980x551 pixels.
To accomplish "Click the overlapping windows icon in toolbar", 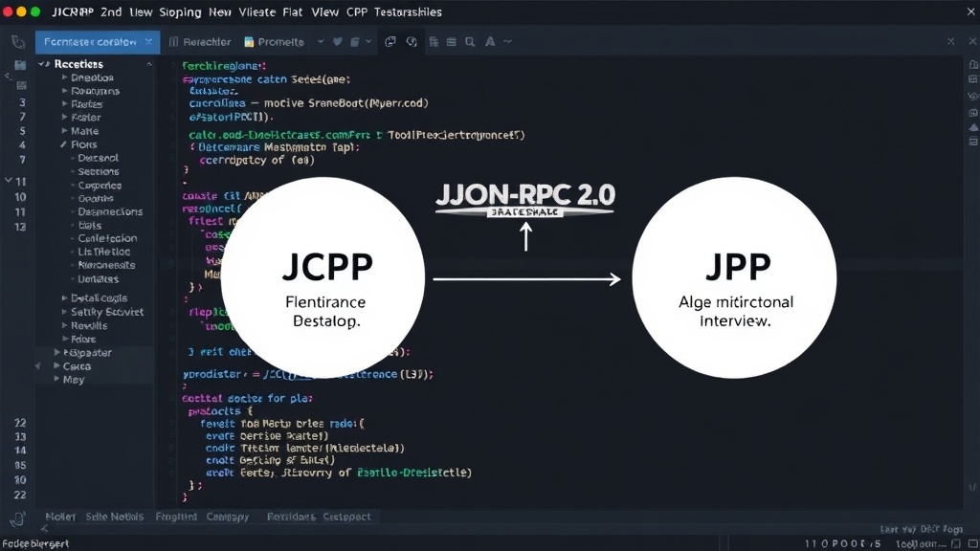I will [390, 42].
